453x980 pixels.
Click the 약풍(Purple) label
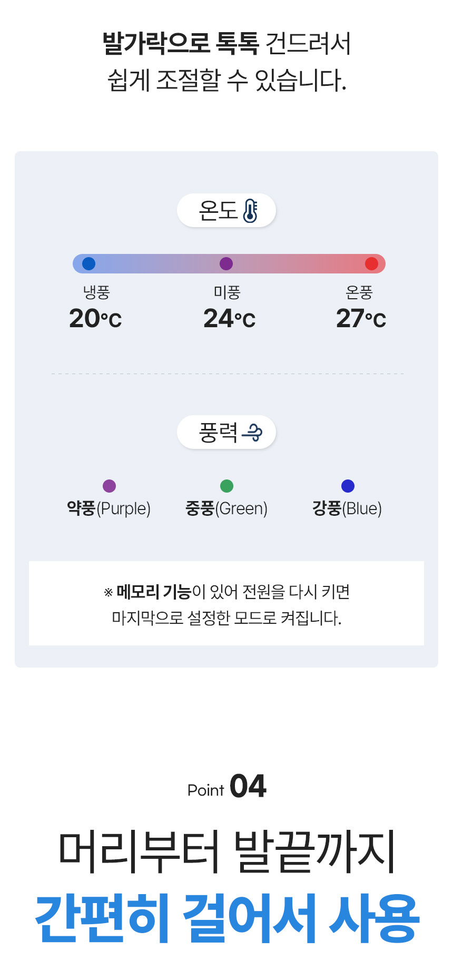(x=109, y=508)
